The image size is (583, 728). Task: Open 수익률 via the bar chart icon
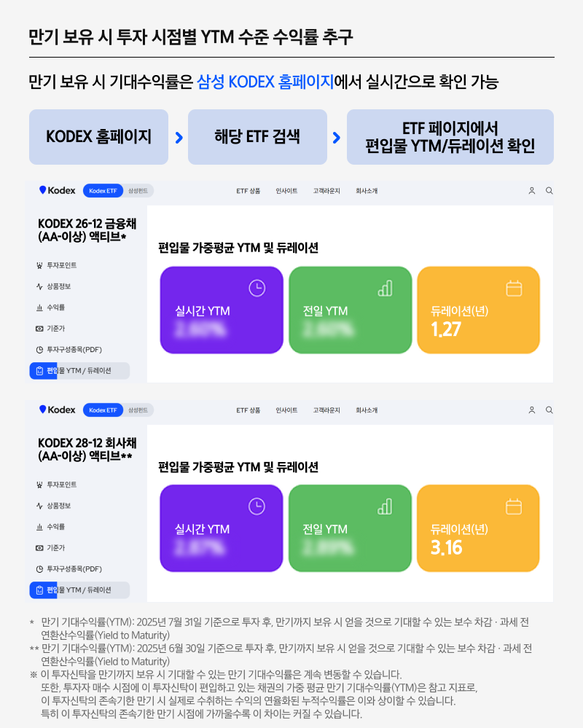pos(40,307)
